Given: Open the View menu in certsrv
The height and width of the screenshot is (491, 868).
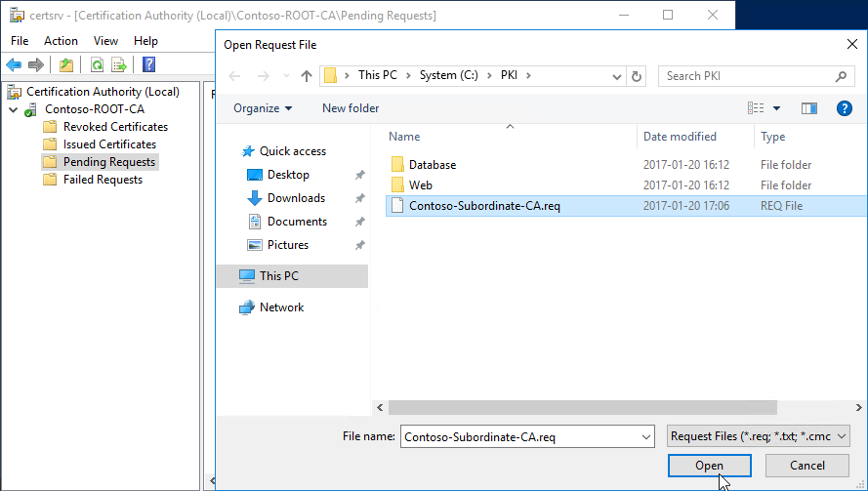Looking at the screenshot, I should click(105, 41).
